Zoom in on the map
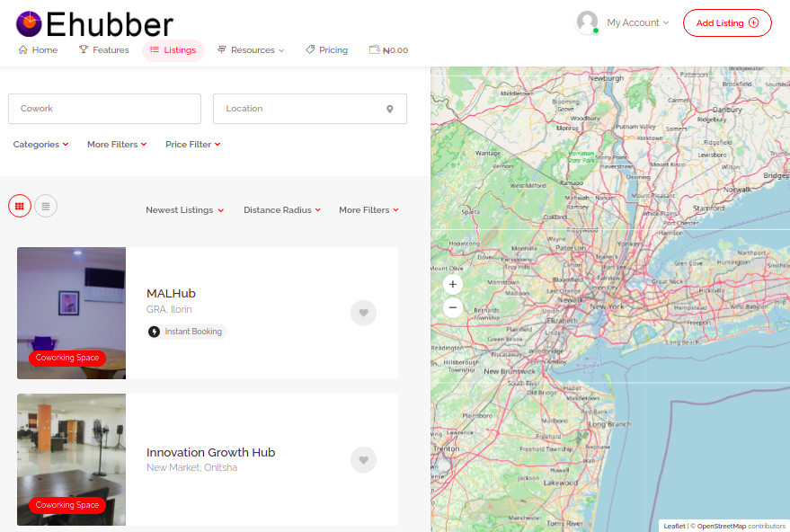This screenshot has height=532, width=790. click(x=452, y=285)
